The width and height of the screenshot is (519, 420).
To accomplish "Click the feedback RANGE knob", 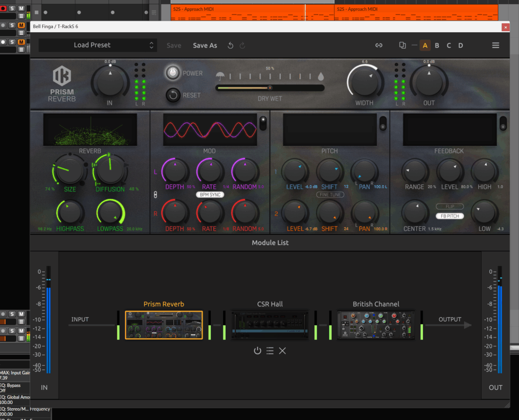I will click(x=415, y=171).
